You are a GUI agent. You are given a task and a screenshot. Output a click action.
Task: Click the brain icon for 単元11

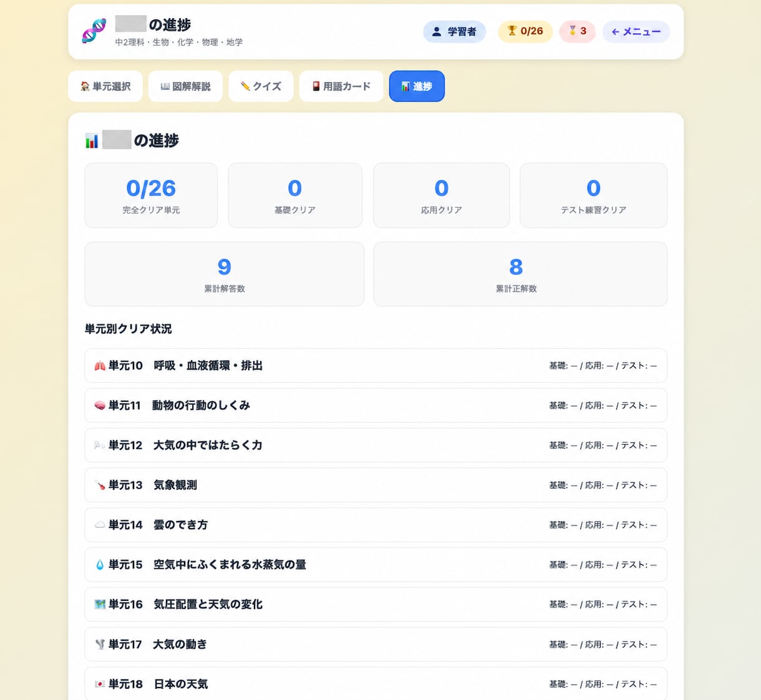(x=100, y=406)
